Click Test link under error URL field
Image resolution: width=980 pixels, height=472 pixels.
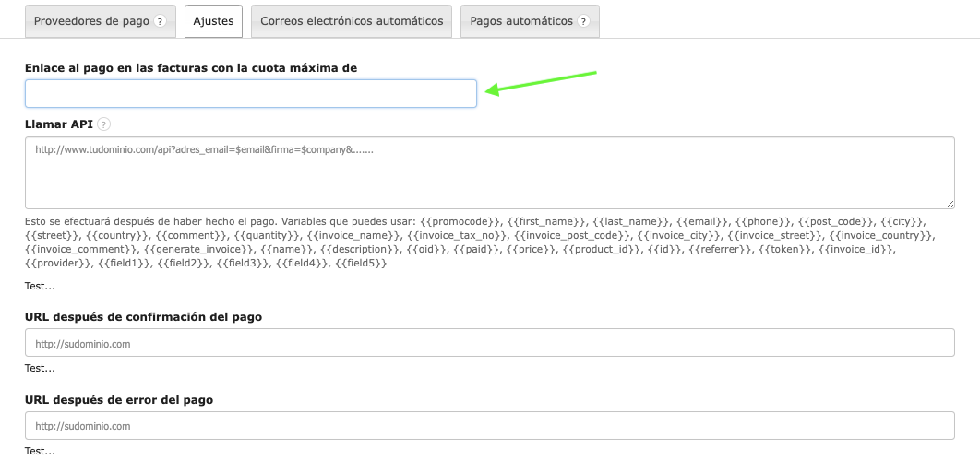pyautogui.click(x=40, y=451)
